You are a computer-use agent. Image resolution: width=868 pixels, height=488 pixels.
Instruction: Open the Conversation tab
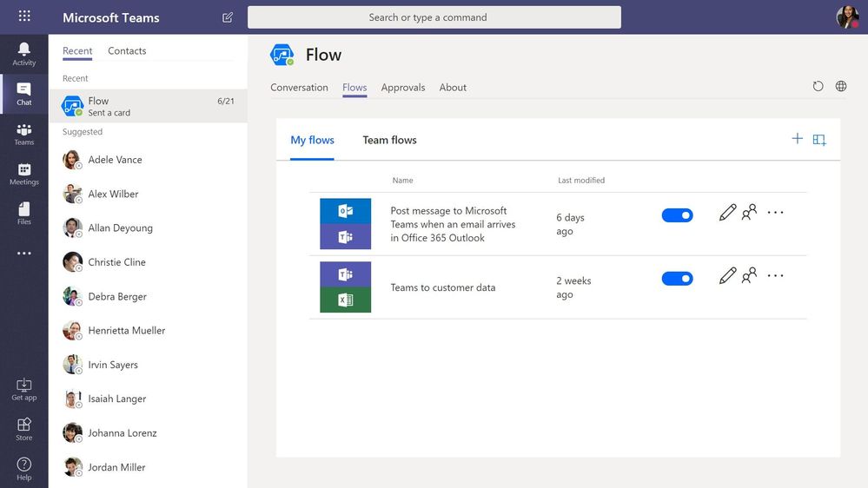299,88
